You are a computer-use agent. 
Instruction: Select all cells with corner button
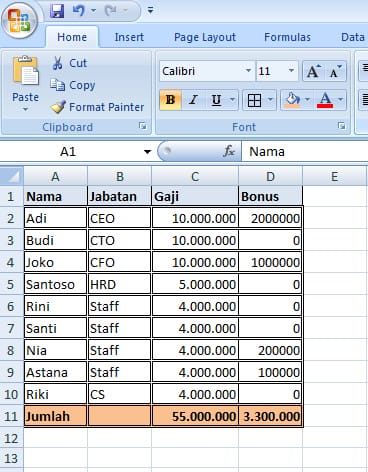click(12, 176)
